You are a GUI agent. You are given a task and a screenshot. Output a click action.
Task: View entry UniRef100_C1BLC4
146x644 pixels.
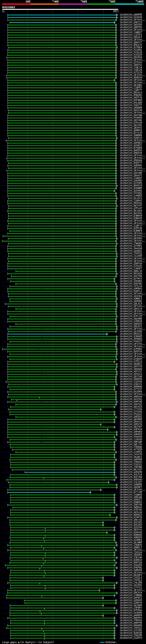pyautogui.click(x=131, y=67)
